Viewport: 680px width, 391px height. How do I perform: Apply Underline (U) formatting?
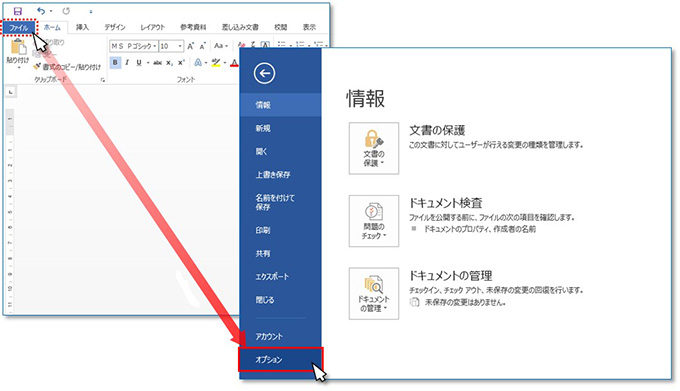139,62
